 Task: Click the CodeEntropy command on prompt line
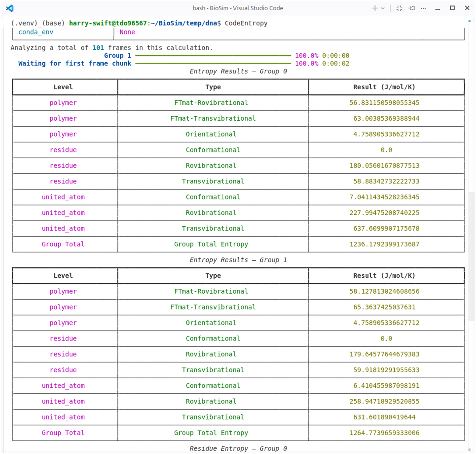[246, 23]
